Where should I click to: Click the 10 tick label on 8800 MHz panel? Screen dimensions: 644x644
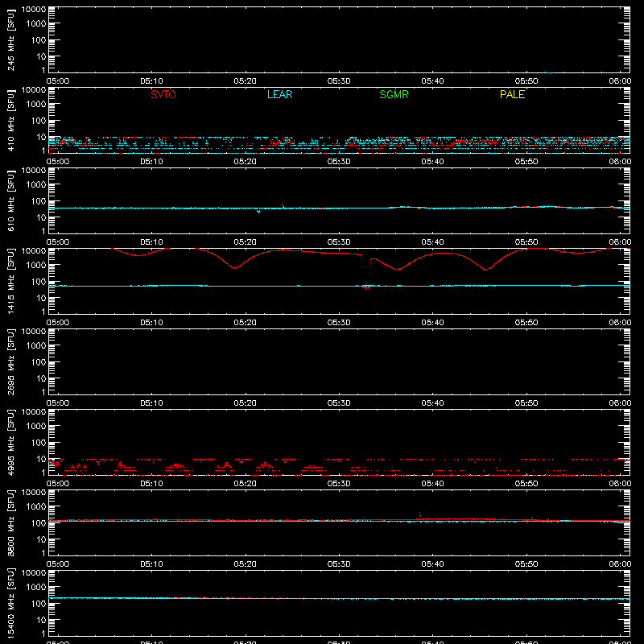pyautogui.click(x=41, y=539)
